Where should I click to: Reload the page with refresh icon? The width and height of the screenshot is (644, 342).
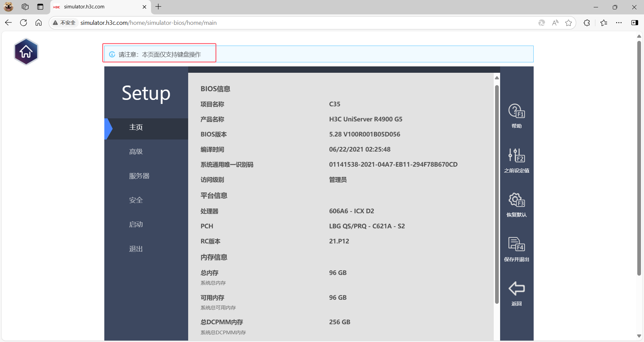23,23
